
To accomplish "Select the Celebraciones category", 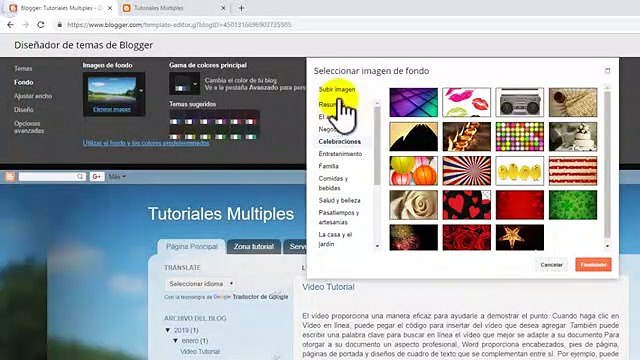I will point(340,142).
